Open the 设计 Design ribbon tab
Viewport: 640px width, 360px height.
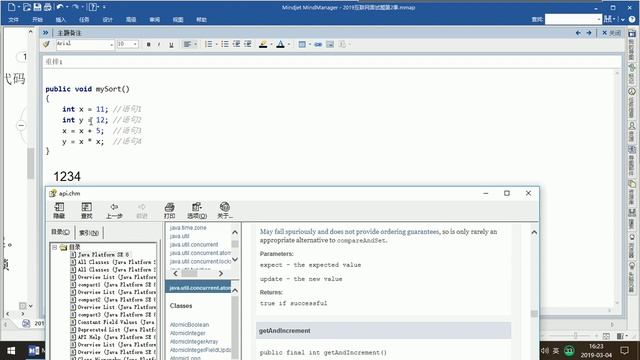click(107, 20)
